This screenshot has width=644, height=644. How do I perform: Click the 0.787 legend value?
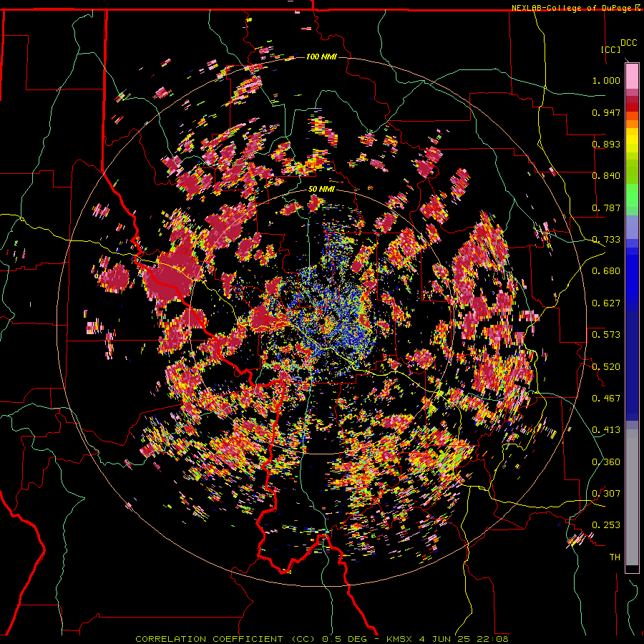pyautogui.click(x=606, y=208)
